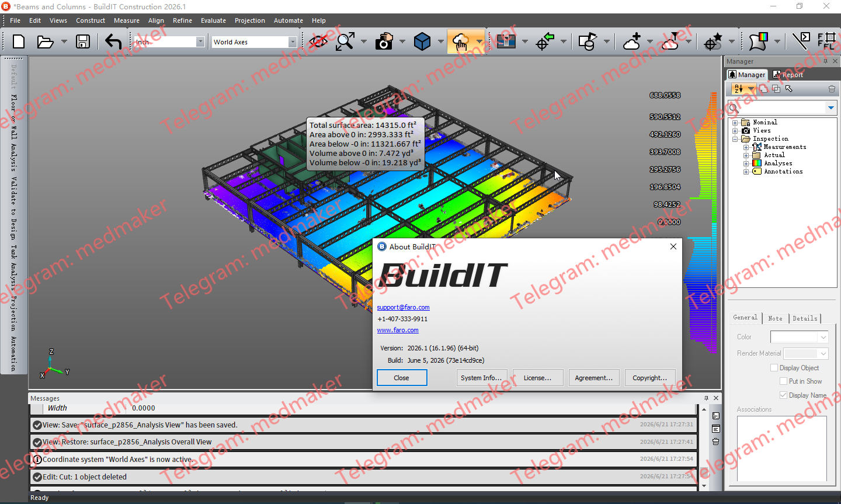Image resolution: width=841 pixels, height=504 pixels.
Task: Open the Construct menu
Action: pyautogui.click(x=91, y=20)
